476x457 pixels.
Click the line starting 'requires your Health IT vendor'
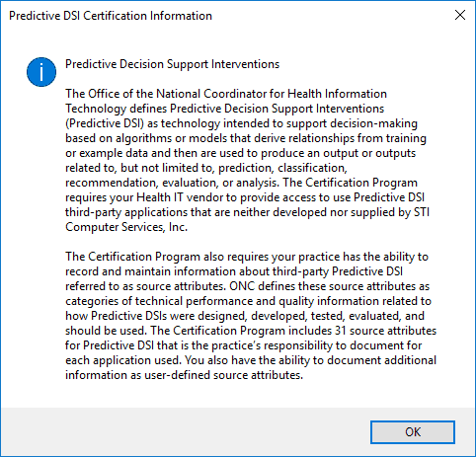(x=245, y=197)
